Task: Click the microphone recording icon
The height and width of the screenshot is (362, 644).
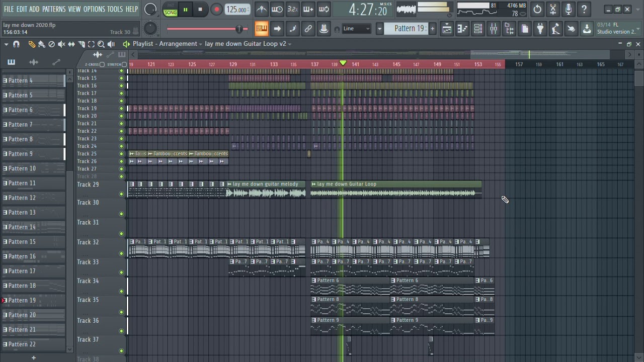Action: [x=569, y=9]
